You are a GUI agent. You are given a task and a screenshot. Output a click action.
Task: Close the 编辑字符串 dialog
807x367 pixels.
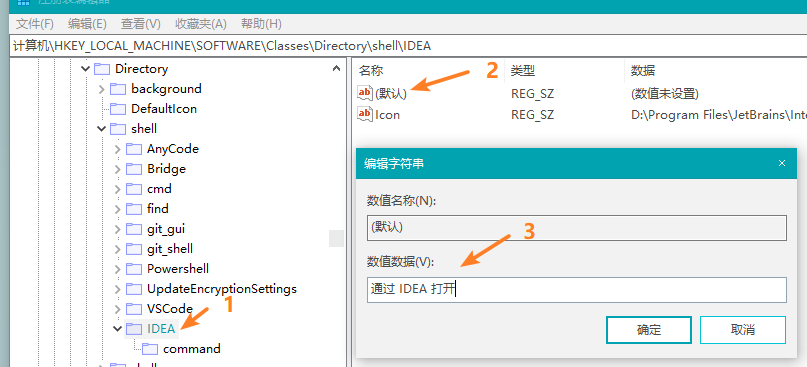[782, 164]
